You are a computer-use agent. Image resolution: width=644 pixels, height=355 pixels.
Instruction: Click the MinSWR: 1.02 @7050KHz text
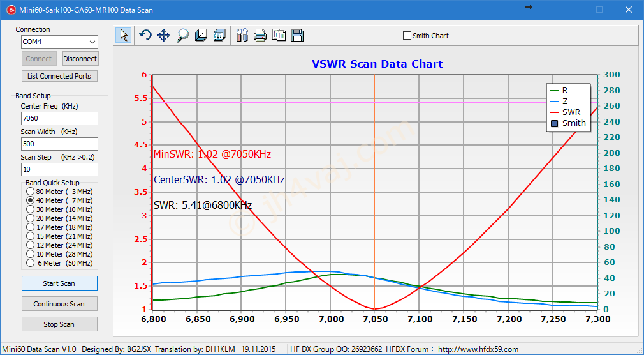pyautogui.click(x=212, y=155)
